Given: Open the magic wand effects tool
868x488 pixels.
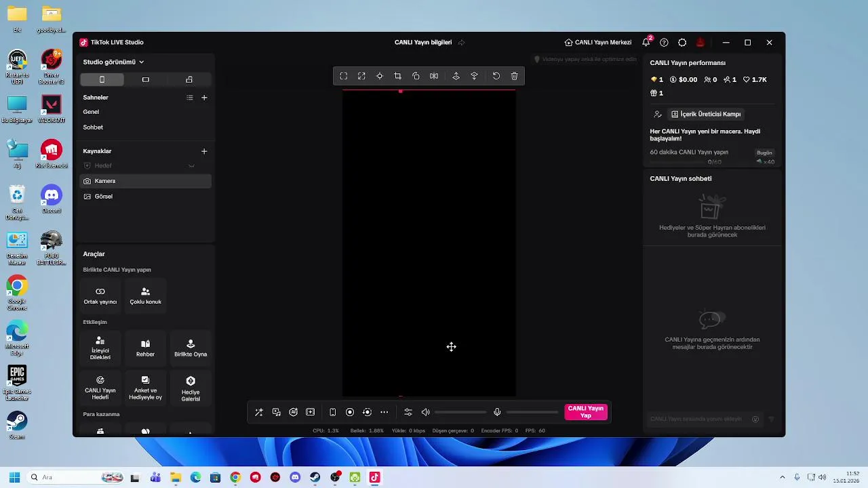Looking at the screenshot, I should [x=259, y=412].
